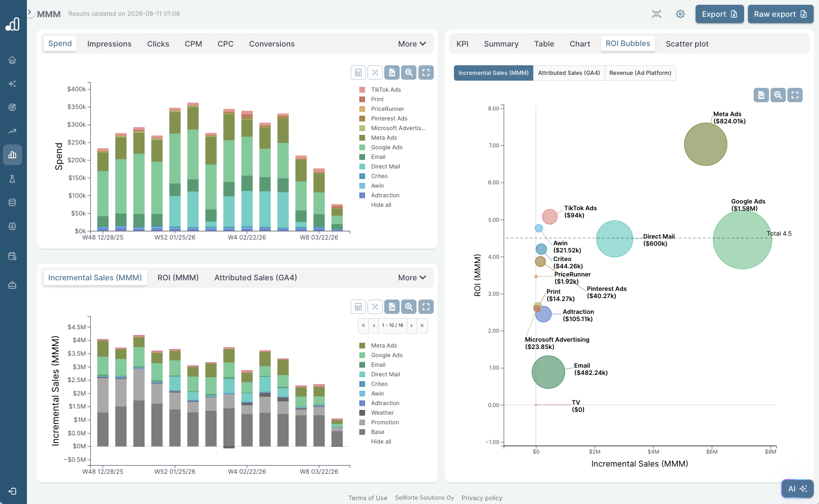Switch to Impressions tab

coord(109,44)
